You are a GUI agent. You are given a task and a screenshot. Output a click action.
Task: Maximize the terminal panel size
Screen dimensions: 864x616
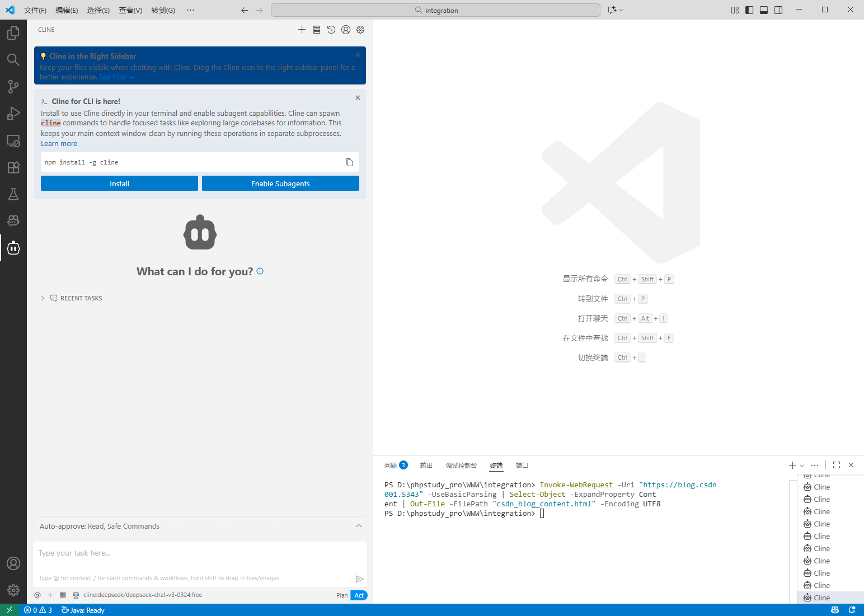point(837,465)
